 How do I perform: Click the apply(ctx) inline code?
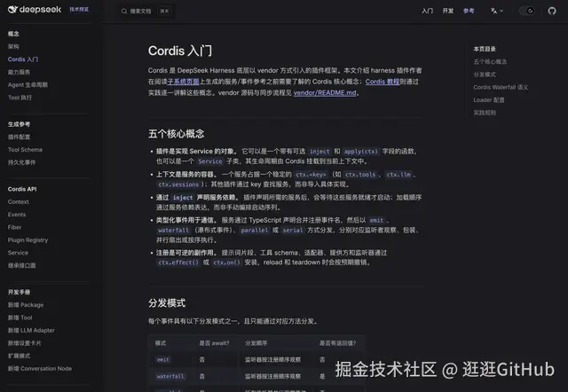361,152
